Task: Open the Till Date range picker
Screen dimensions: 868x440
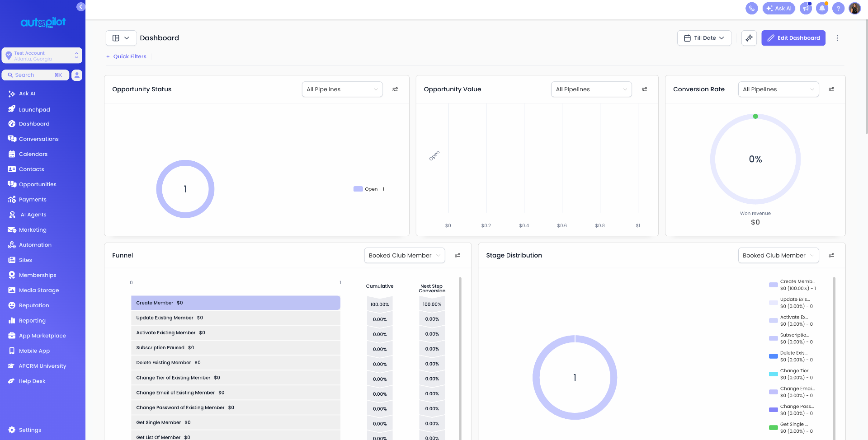Action: click(x=704, y=38)
